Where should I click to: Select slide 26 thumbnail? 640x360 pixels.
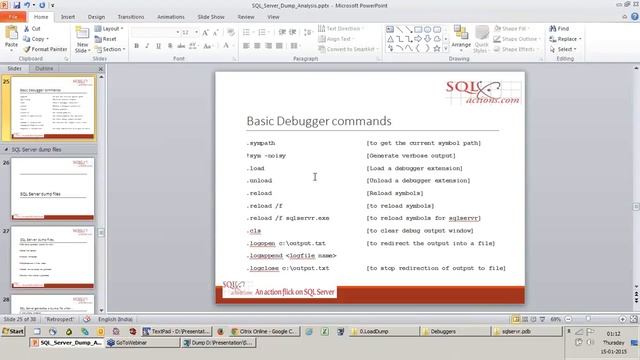click(x=53, y=189)
